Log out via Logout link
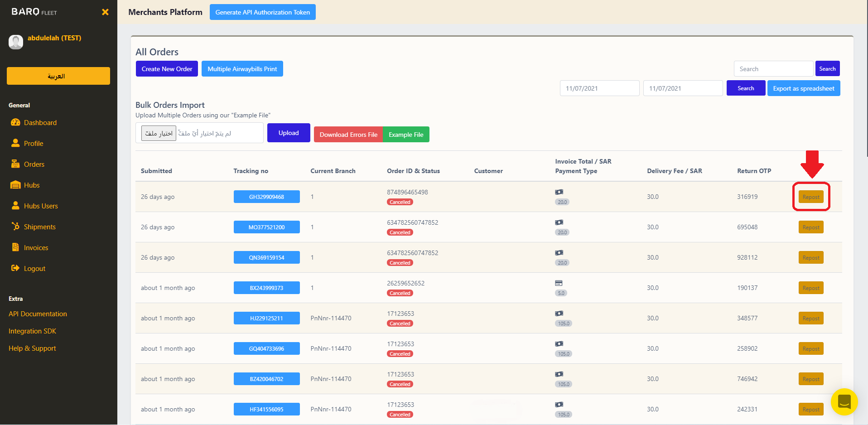 pyautogui.click(x=34, y=268)
